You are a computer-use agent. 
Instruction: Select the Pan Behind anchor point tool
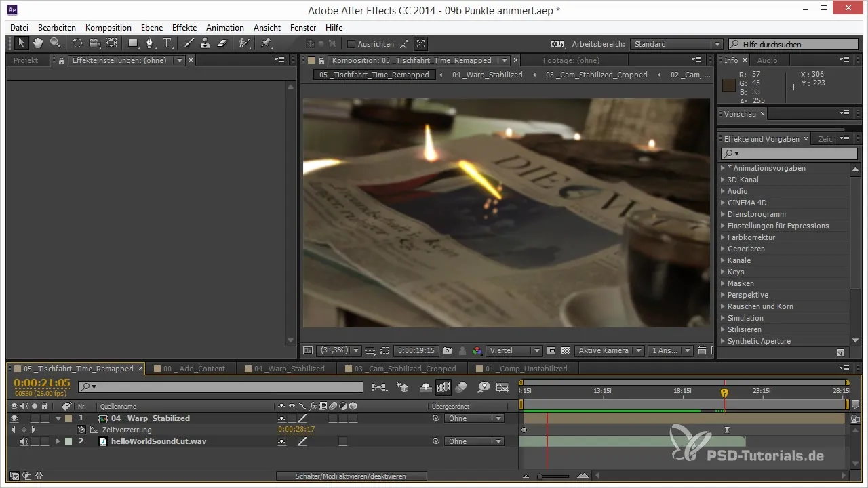point(111,43)
